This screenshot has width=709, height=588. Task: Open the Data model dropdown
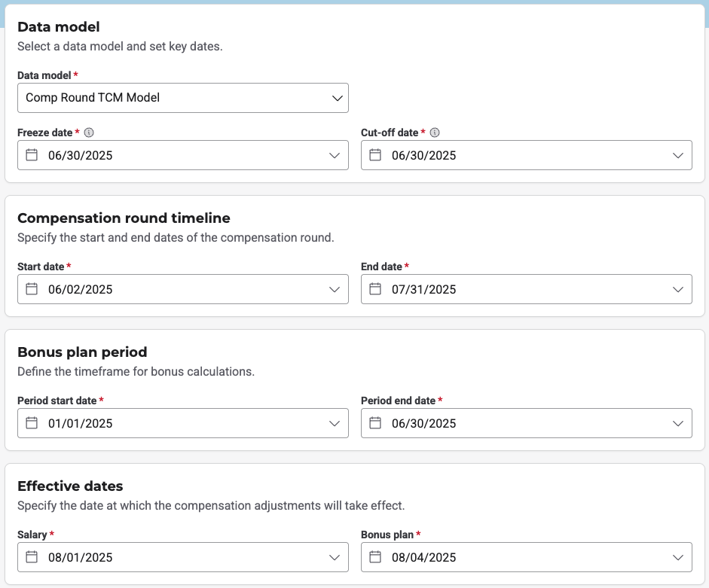(x=336, y=98)
